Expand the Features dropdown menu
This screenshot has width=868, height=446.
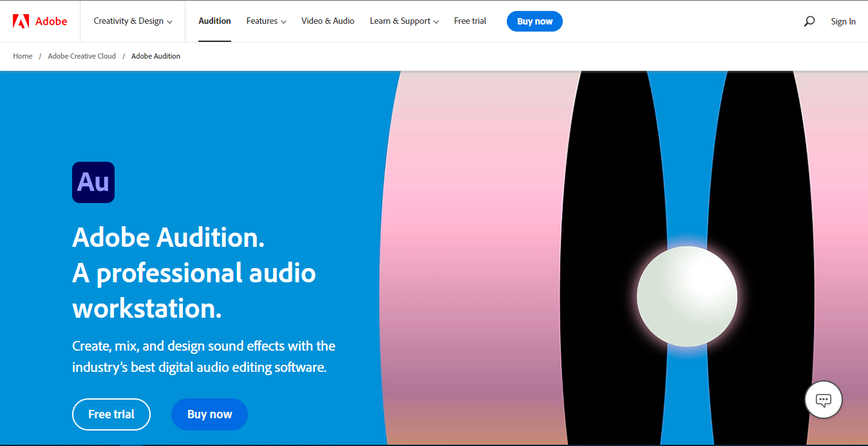267,21
